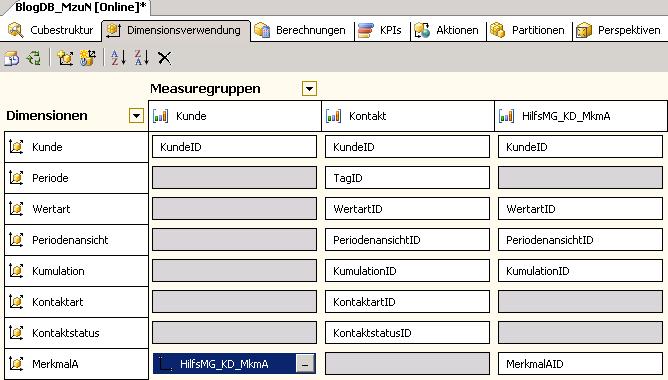668x380 pixels.
Task: Click the Periode dimension icon
Action: [x=16, y=178]
